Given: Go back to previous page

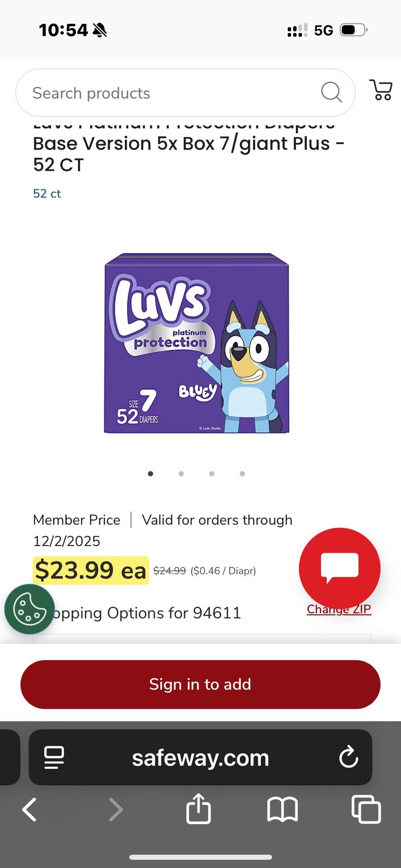Looking at the screenshot, I should pos(29,809).
